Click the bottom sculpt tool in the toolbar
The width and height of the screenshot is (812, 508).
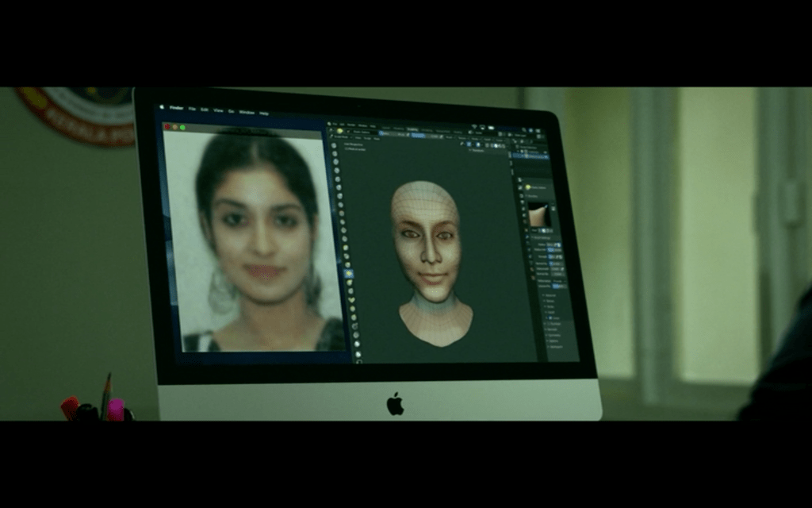359,355
